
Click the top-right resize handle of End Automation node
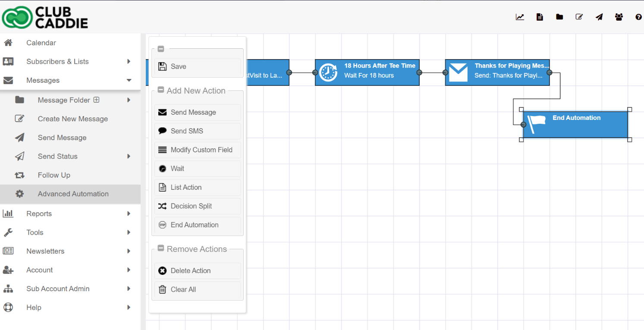(x=629, y=110)
